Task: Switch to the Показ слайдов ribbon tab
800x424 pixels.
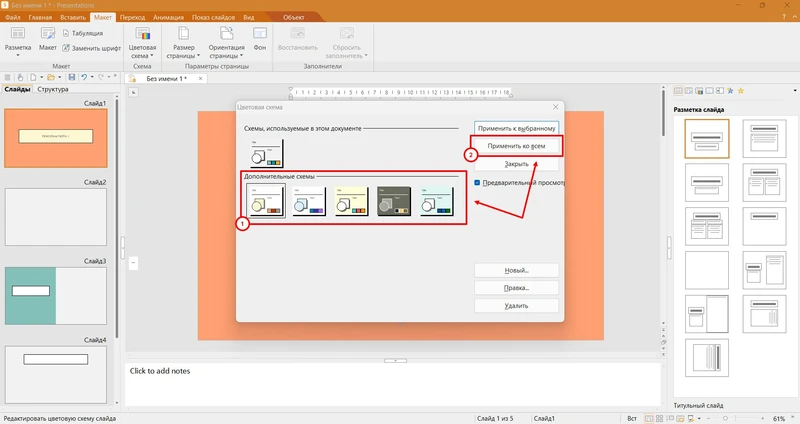Action: coord(213,17)
